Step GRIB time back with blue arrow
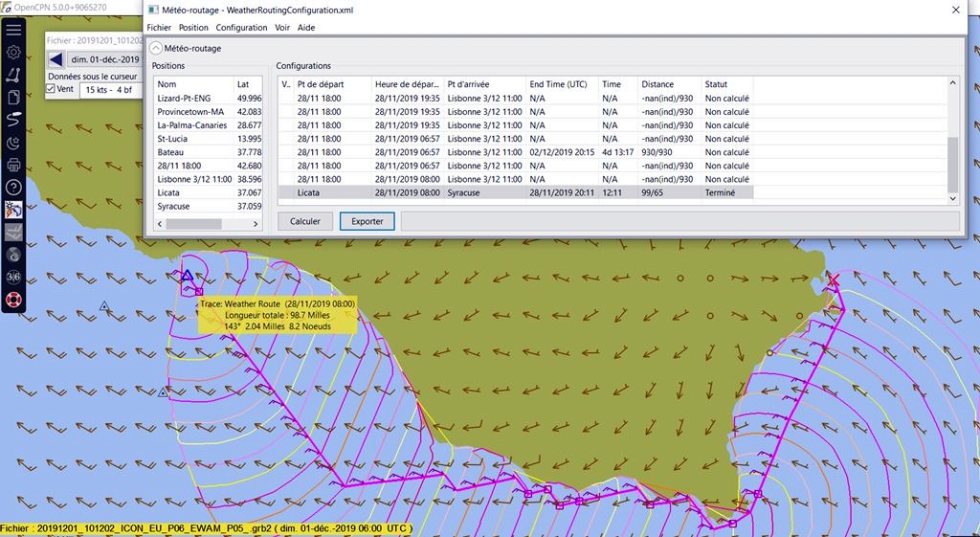 point(56,60)
